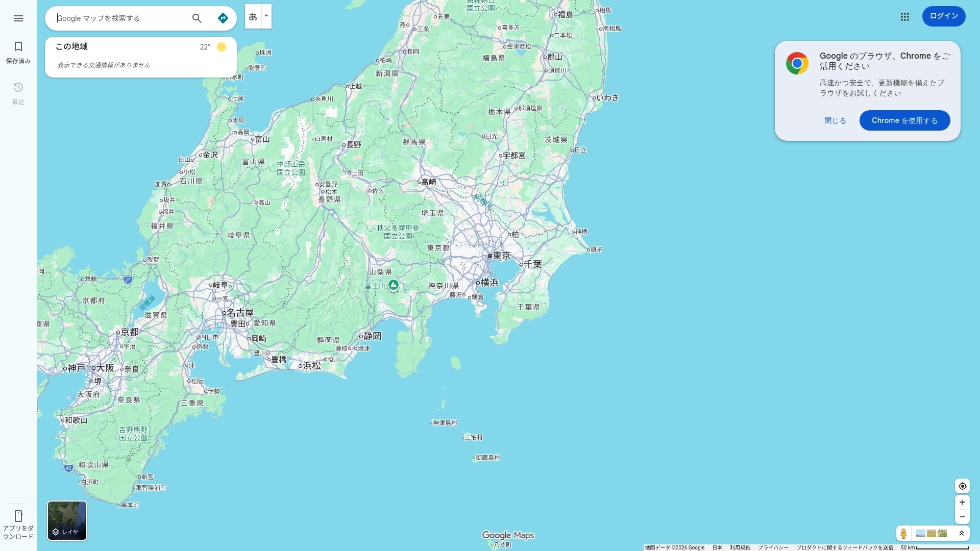This screenshot has width=980, height=551.
Task: Click the 琵琶湖 lake label
Action: click(146, 303)
